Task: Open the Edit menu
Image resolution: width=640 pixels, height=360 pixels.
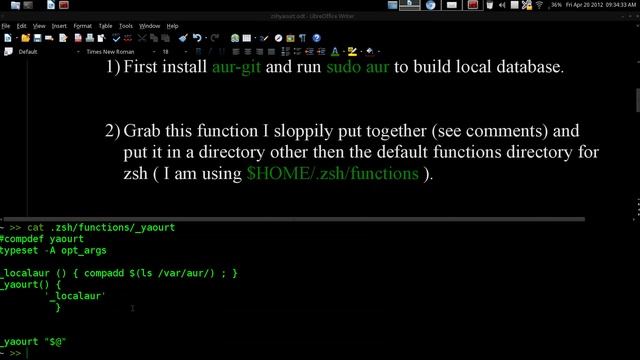Action: [x=21, y=26]
